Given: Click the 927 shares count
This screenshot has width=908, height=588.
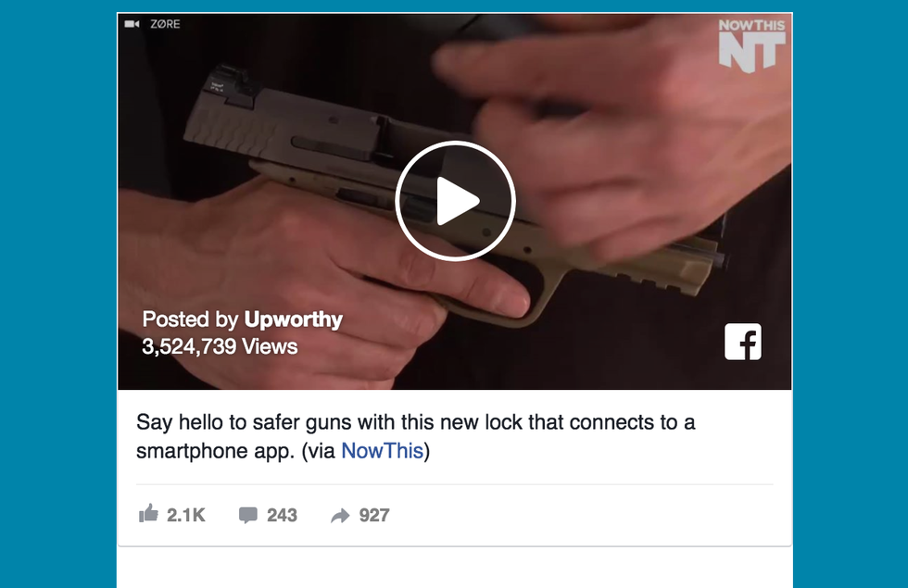Looking at the screenshot, I should (x=374, y=515).
